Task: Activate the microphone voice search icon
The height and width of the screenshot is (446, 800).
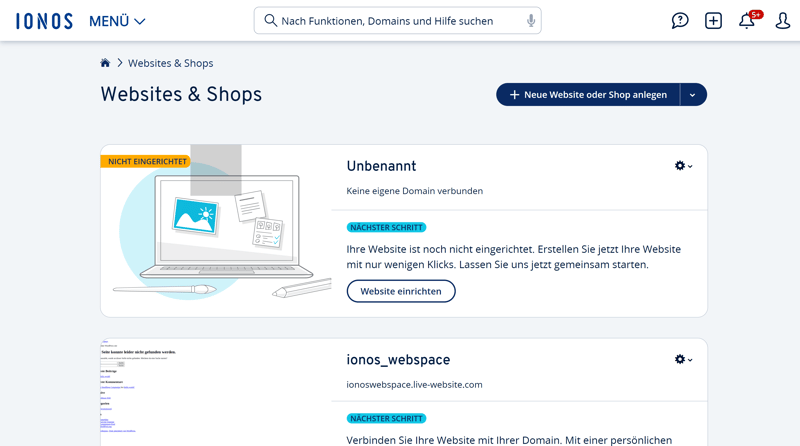Action: point(531,20)
